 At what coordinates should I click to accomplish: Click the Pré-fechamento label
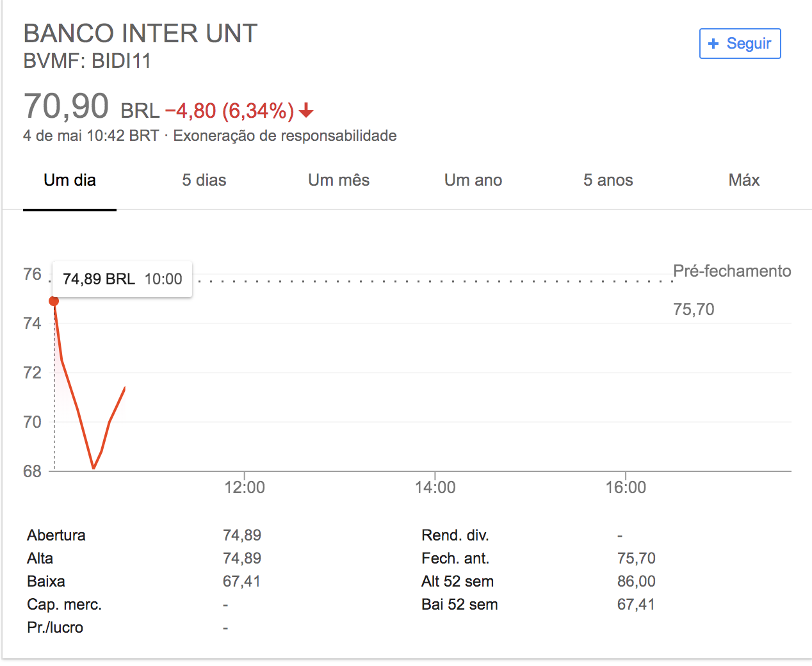[732, 271]
